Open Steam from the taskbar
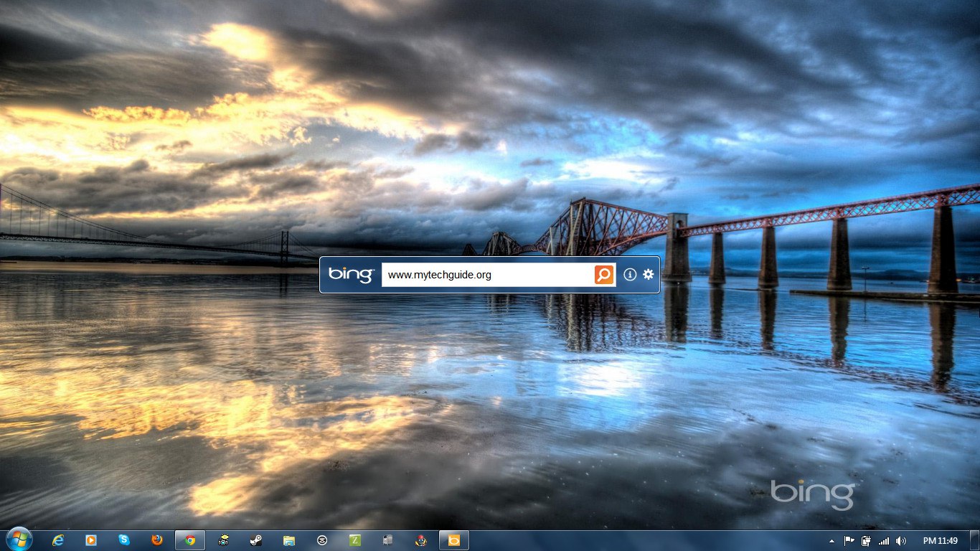The width and height of the screenshot is (980, 551). tap(256, 540)
